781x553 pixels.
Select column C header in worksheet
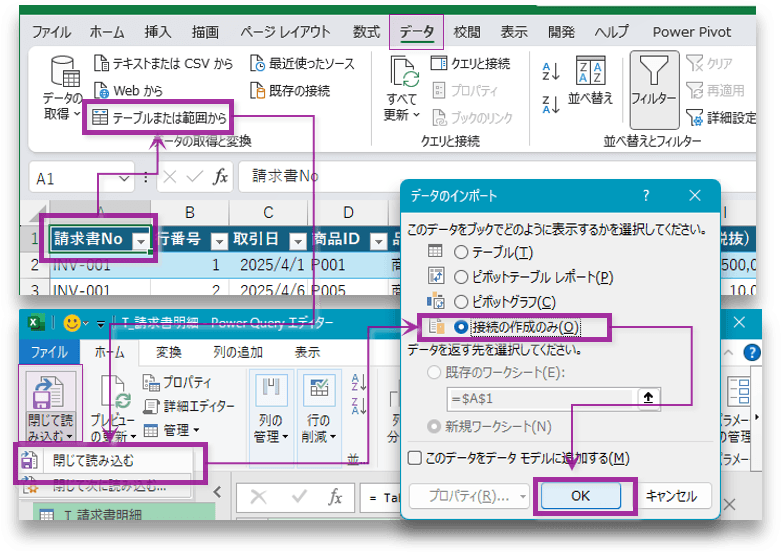coord(268,213)
